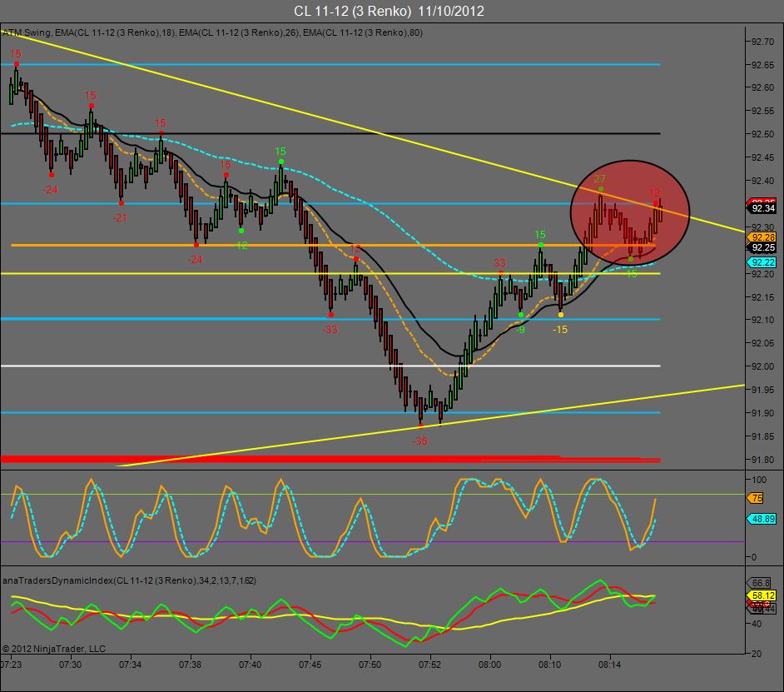The height and width of the screenshot is (692, 784).
Task: Click the 08:14 time axis label
Action: (609, 665)
